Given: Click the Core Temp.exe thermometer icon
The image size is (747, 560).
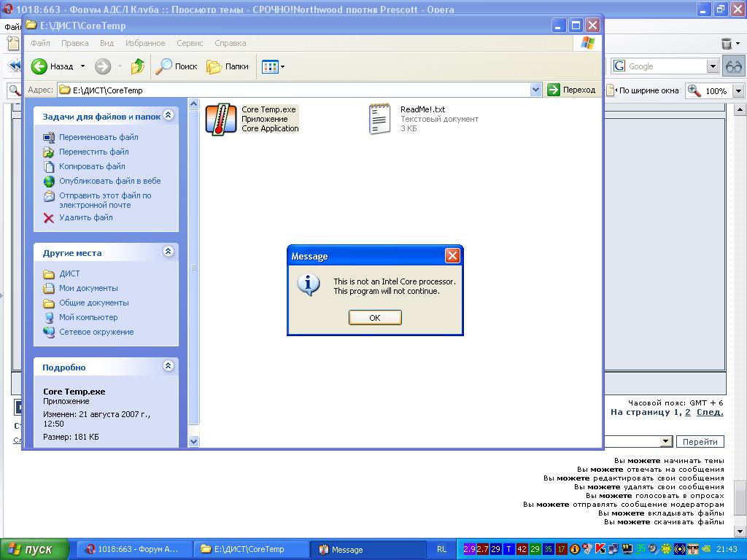Looking at the screenshot, I should [217, 120].
